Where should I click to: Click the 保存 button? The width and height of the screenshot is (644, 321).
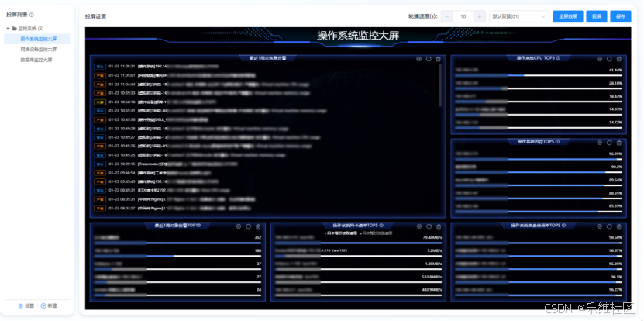[621, 16]
